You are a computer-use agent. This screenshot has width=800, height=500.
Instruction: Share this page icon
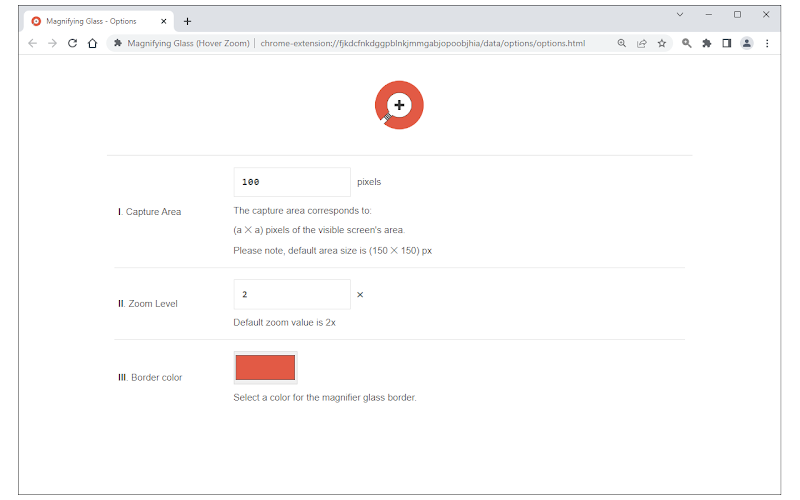pos(642,43)
